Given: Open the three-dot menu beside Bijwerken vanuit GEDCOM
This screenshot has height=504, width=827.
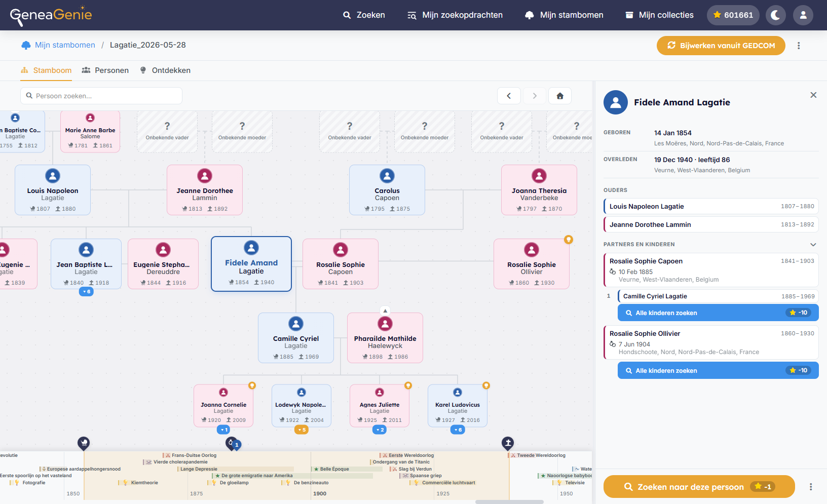Looking at the screenshot, I should (799, 46).
